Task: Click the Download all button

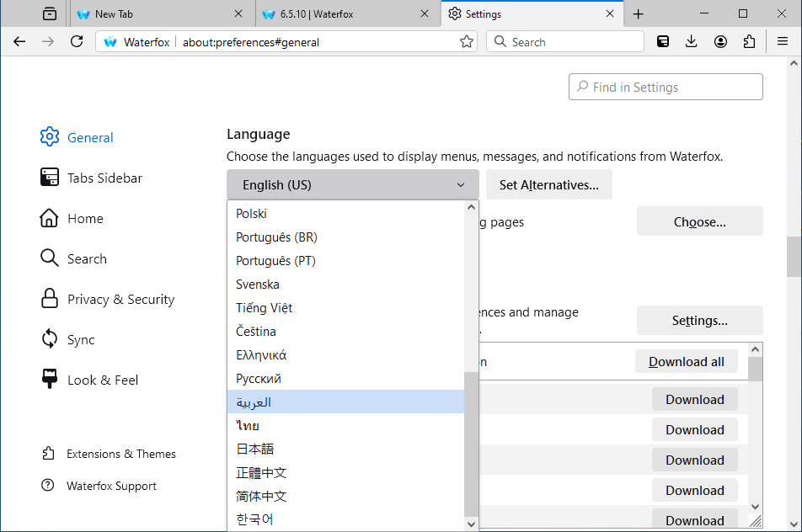Action: tap(687, 361)
